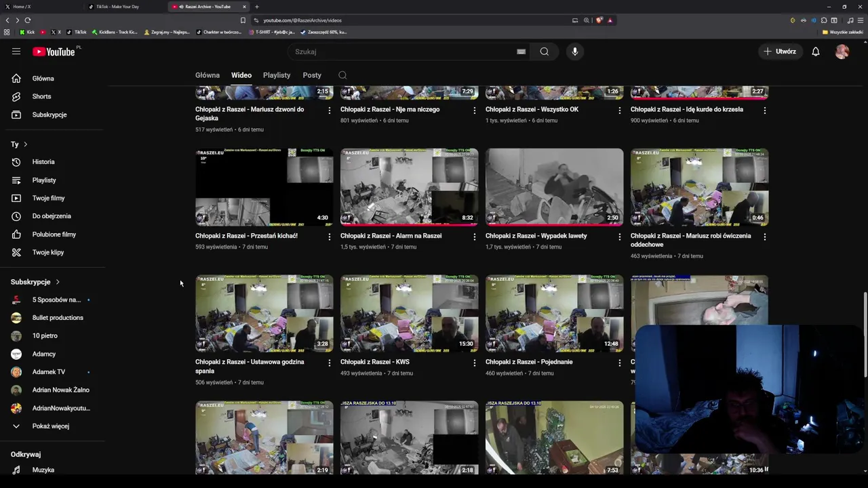This screenshot has height=488, width=868.
Task: Open the on-screen keyboard in search box
Action: click(521, 52)
